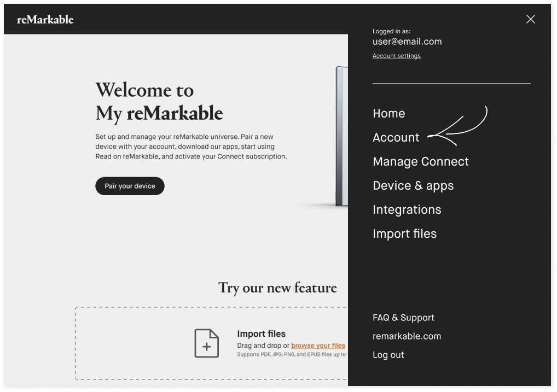Go to Device & apps
557x392 pixels.
tap(413, 185)
